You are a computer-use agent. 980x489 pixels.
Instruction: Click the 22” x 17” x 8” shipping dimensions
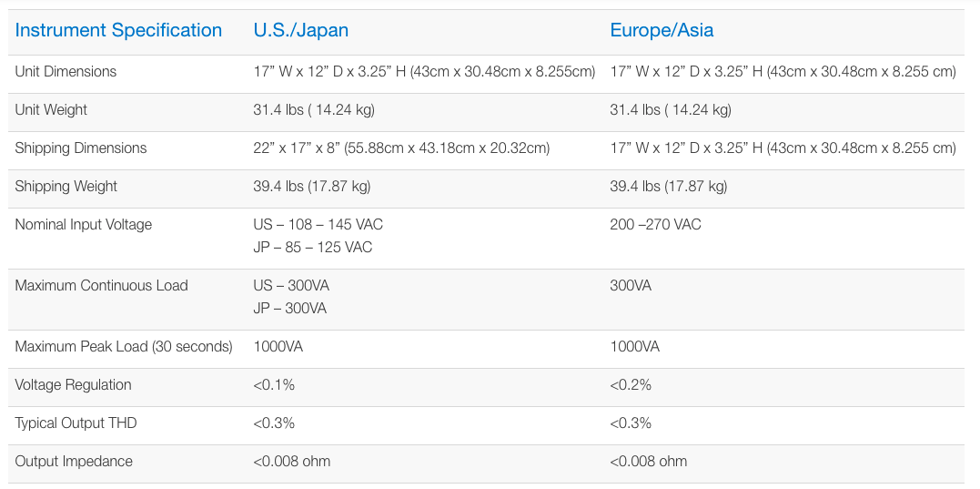(401, 148)
